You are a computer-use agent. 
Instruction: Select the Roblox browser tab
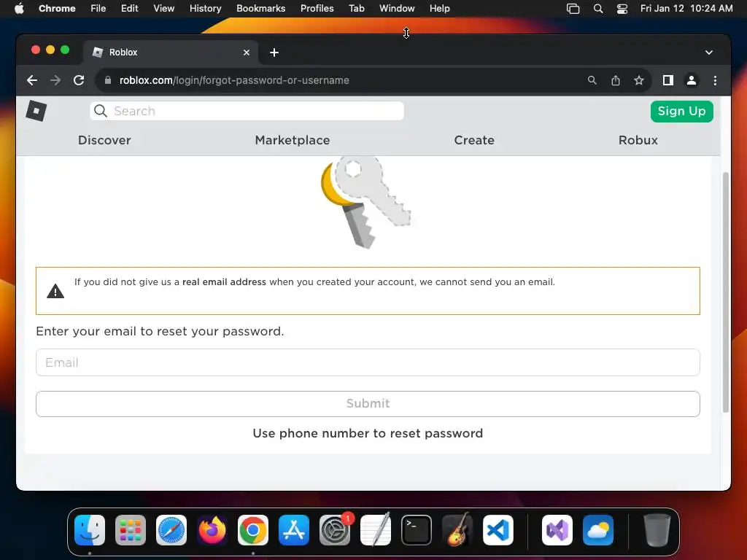click(171, 52)
